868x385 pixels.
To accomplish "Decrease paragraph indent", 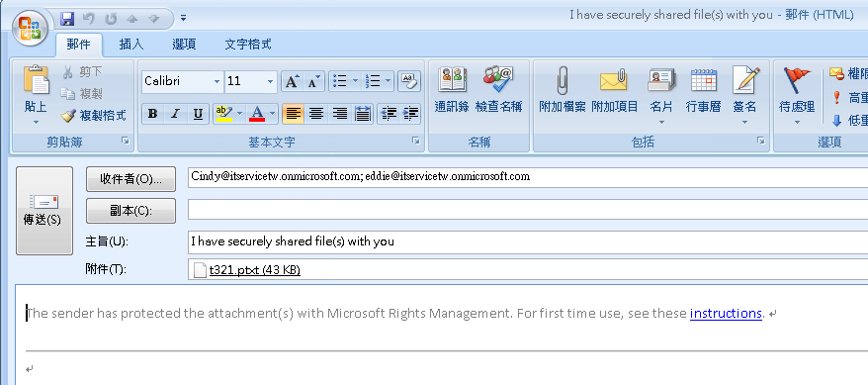I will tap(389, 114).
